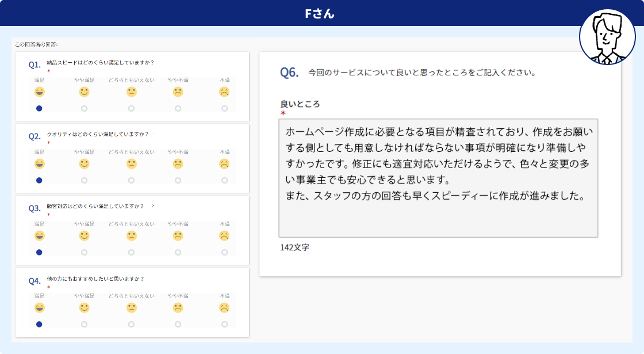Select Q1 やや満足 radio button
Screen dimensions: 644x354
[85, 108]
